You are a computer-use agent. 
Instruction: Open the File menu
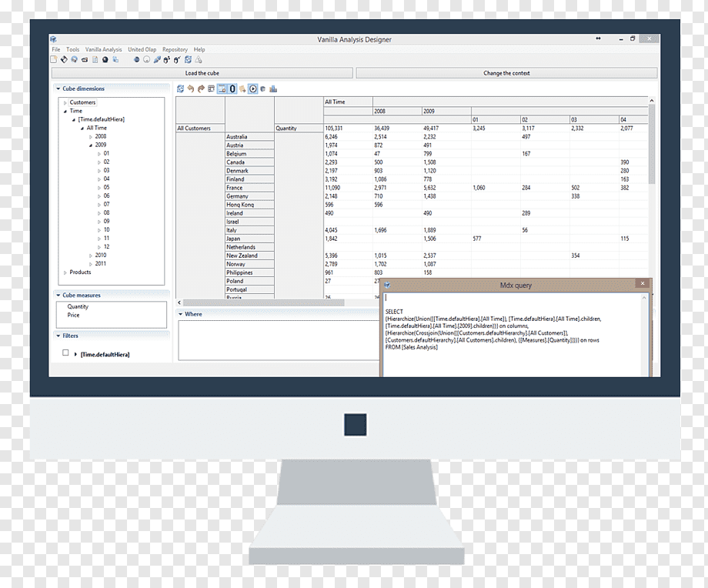(x=56, y=50)
